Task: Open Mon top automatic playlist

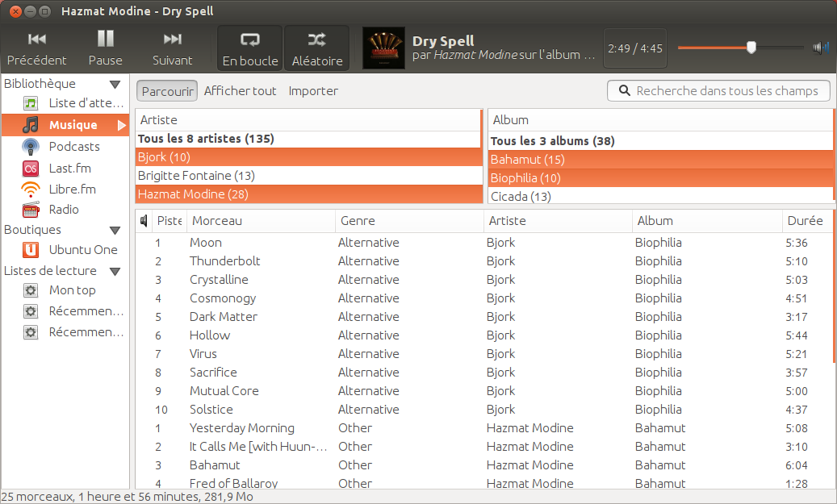Action: click(65, 290)
